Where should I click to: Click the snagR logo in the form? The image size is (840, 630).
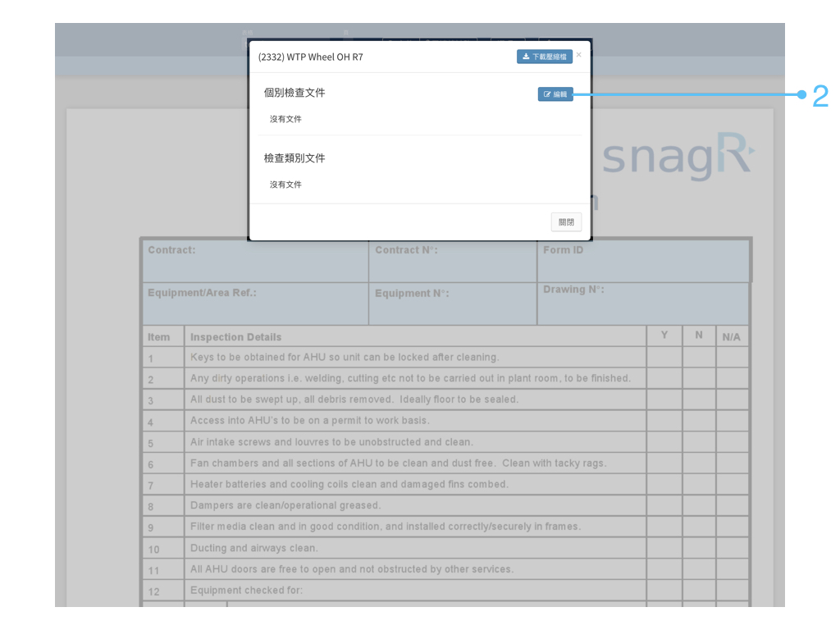[678, 155]
